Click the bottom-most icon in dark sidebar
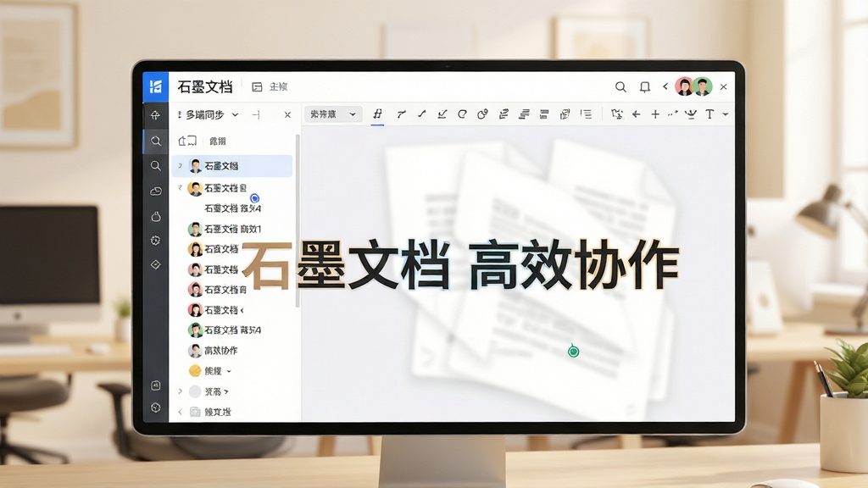The image size is (868, 488). point(156,408)
